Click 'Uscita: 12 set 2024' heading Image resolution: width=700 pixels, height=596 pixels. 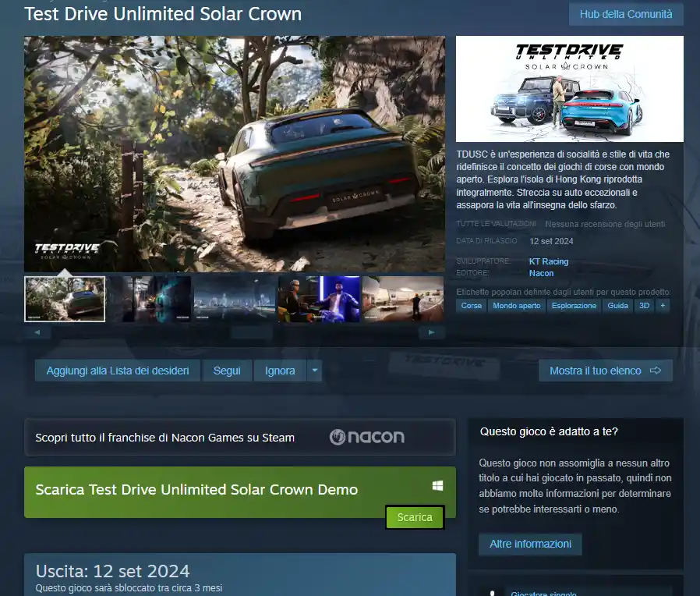(x=112, y=572)
